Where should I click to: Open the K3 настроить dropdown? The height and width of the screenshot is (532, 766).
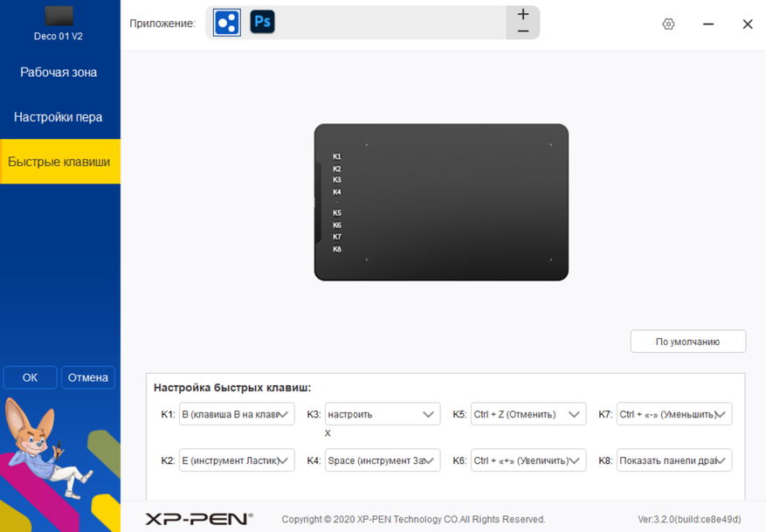click(383, 414)
